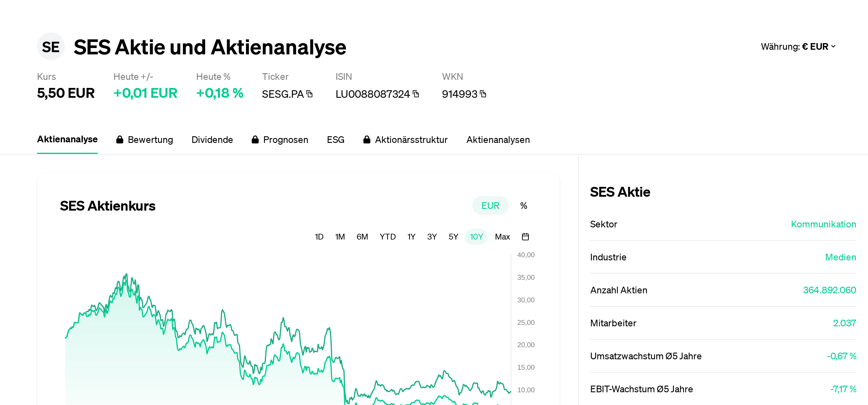Click the page title SES Aktie und Aktienanalyse
This screenshot has height=405, width=868.
pos(210,47)
